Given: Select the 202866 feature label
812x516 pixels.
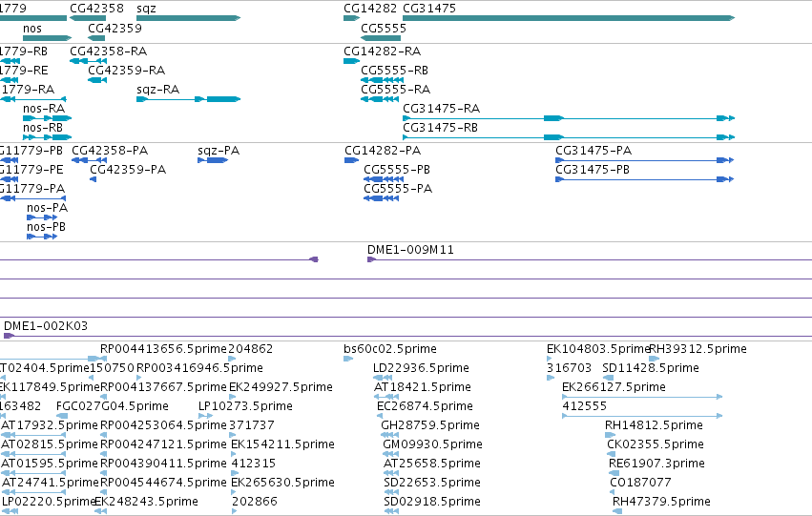Looking at the screenshot, I should [255, 502].
